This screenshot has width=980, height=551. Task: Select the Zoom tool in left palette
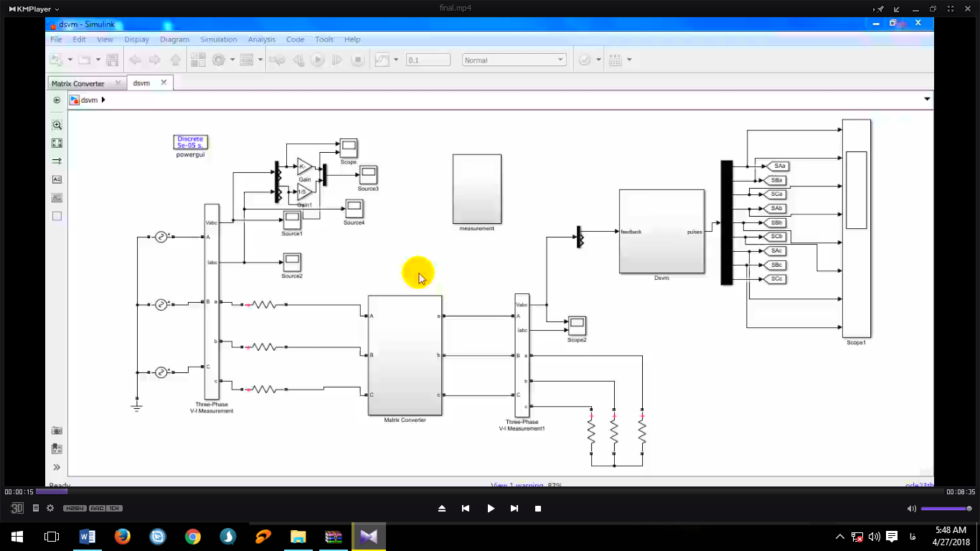(57, 125)
